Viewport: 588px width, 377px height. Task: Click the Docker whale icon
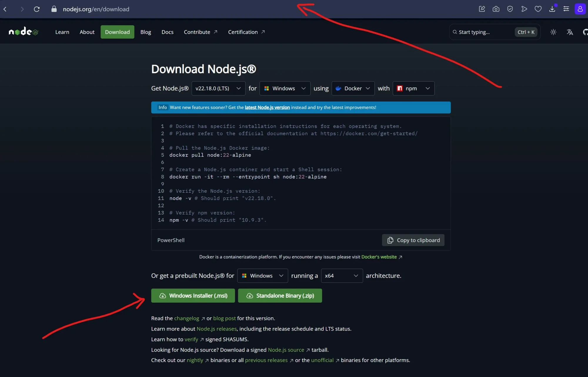tap(338, 88)
